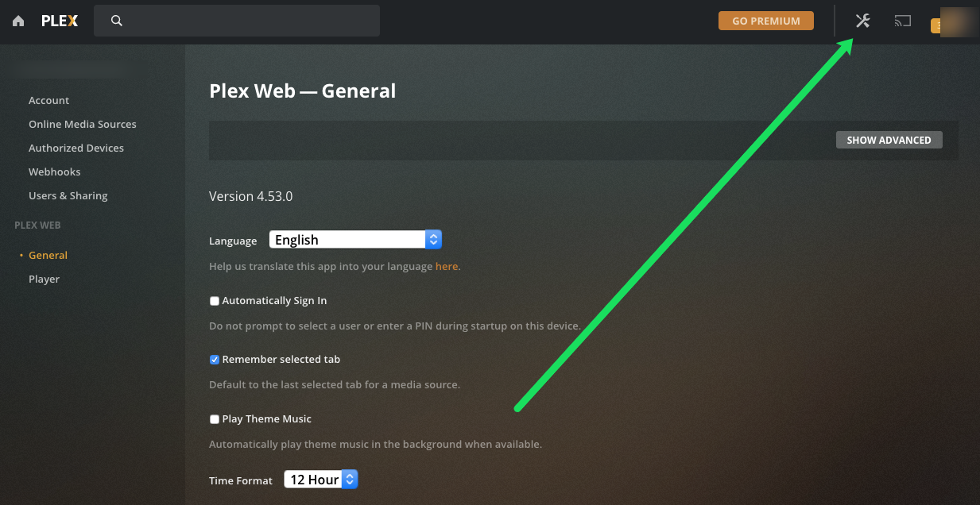This screenshot has width=980, height=505.
Task: Open Account settings in sidebar
Action: click(49, 100)
